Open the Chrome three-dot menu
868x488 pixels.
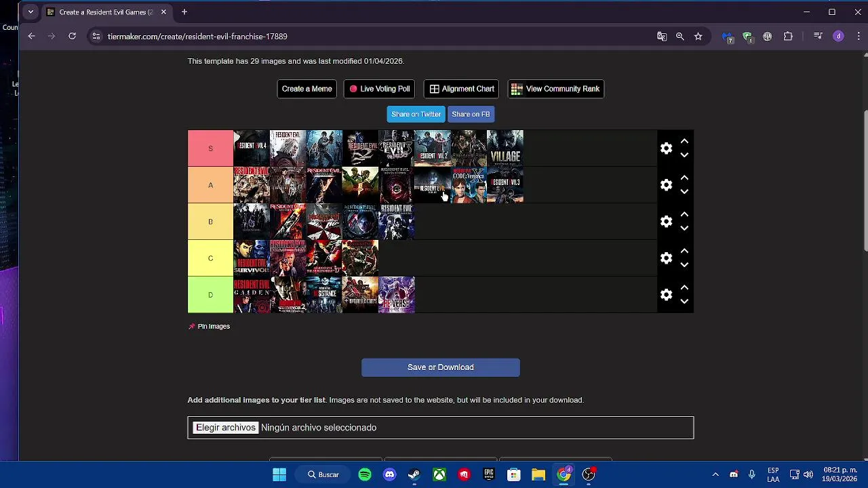click(x=859, y=37)
